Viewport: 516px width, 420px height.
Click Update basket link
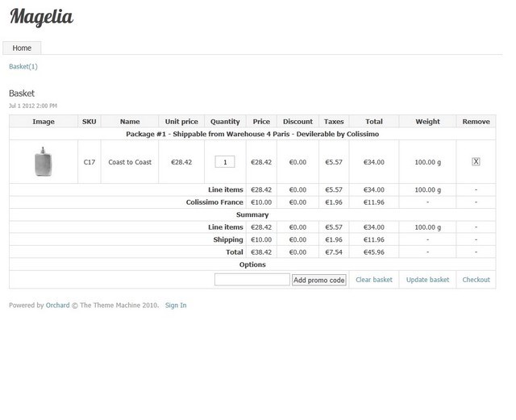[x=427, y=280]
